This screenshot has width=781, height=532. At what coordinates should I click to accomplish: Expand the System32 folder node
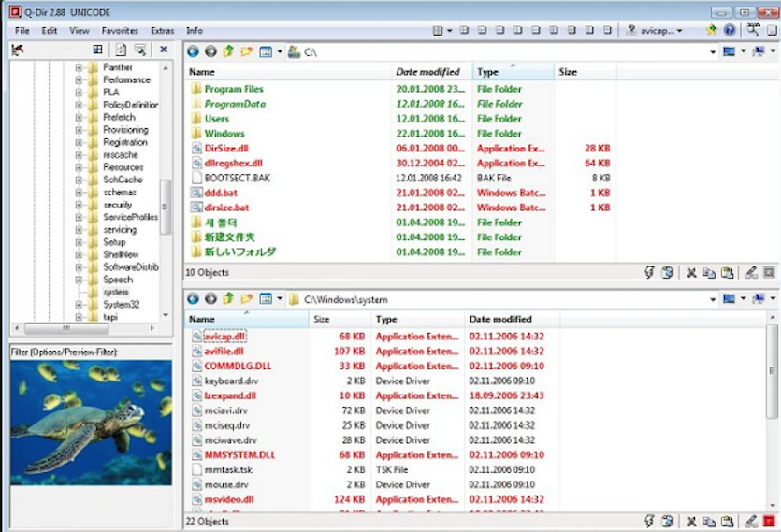pos(79,305)
